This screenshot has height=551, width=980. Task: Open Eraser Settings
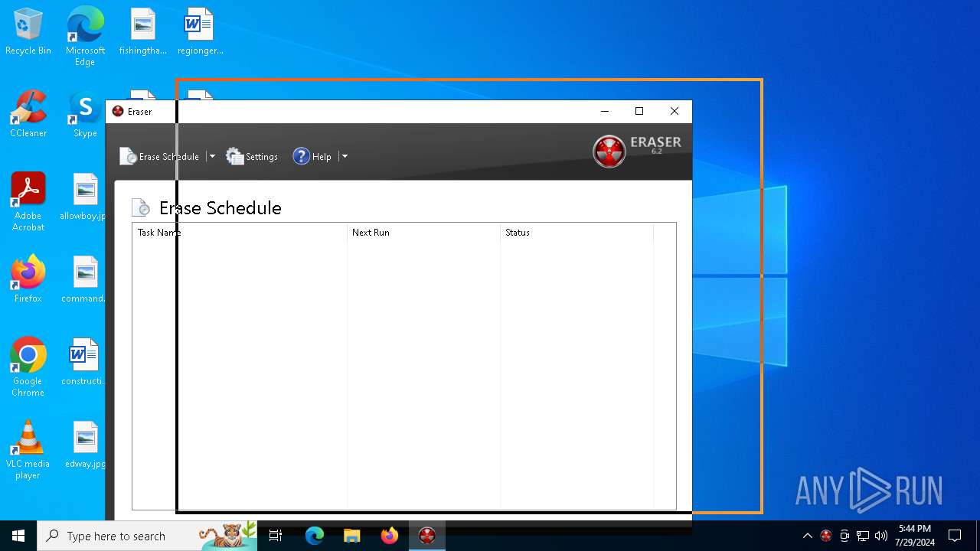252,156
